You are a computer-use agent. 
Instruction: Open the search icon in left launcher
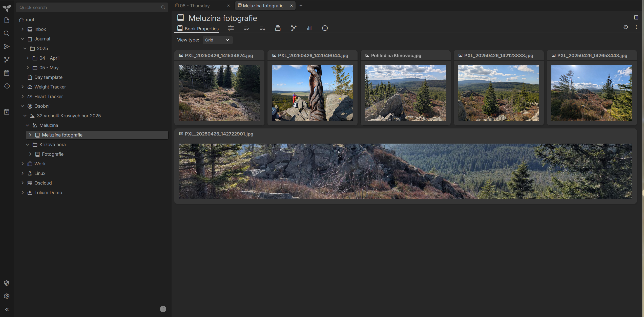(7, 33)
